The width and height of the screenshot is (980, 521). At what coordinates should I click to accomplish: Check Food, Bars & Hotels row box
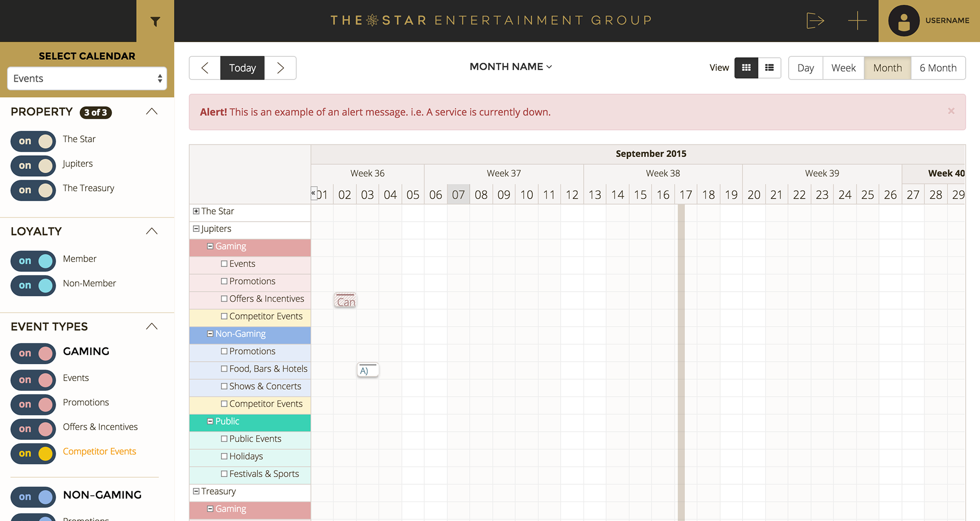[x=224, y=369]
